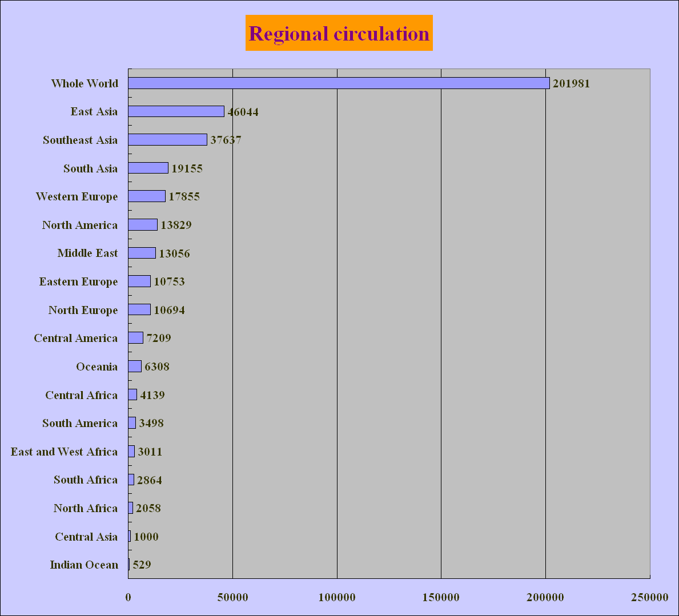Select the South America category label
The image size is (679, 616).
coord(79,423)
